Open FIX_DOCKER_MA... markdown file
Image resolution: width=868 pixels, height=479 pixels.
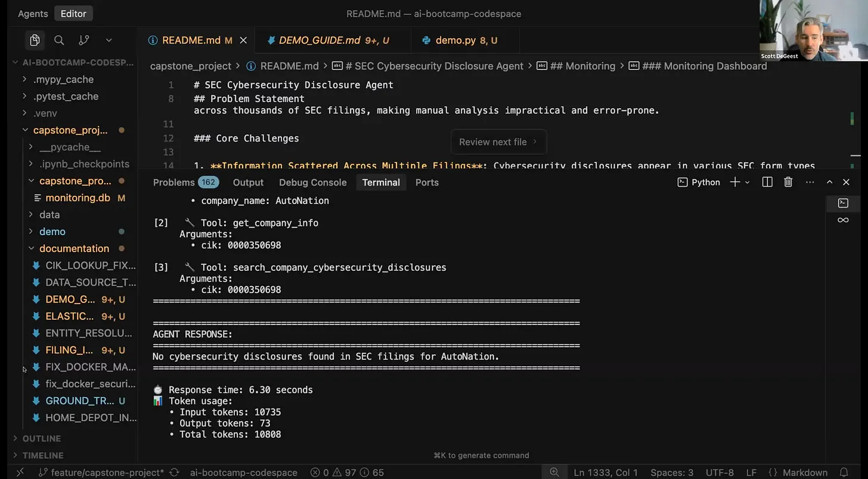91,367
